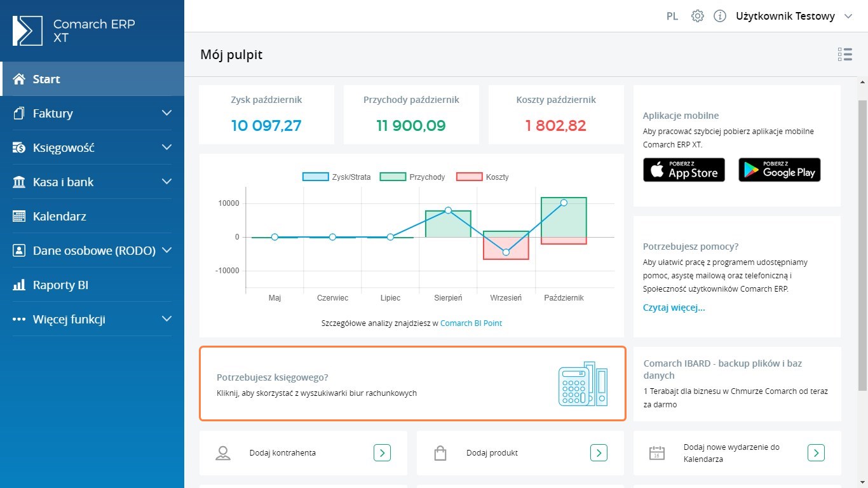
Task: Open the info circle icon in header
Action: (x=719, y=16)
